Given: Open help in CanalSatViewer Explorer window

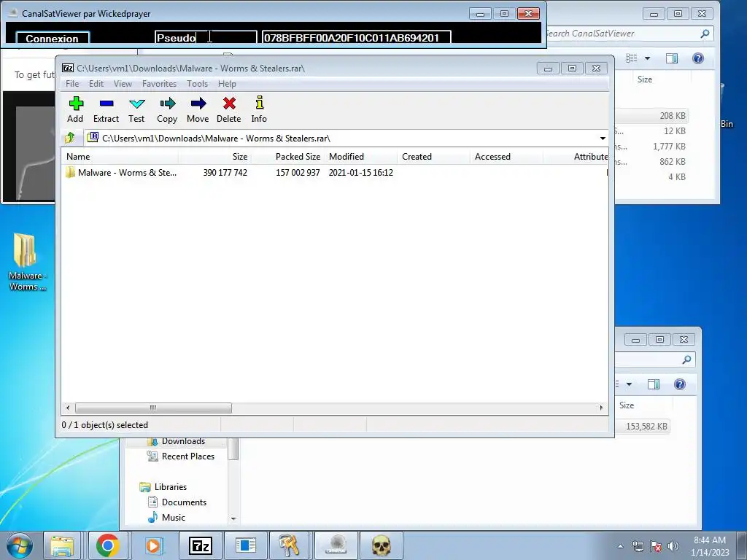Looking at the screenshot, I should (x=698, y=58).
